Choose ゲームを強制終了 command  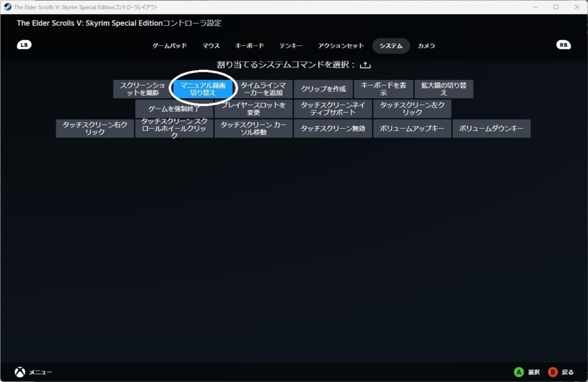click(174, 109)
